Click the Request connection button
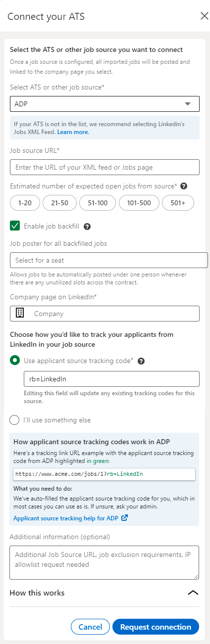The image size is (210, 644). click(156, 627)
